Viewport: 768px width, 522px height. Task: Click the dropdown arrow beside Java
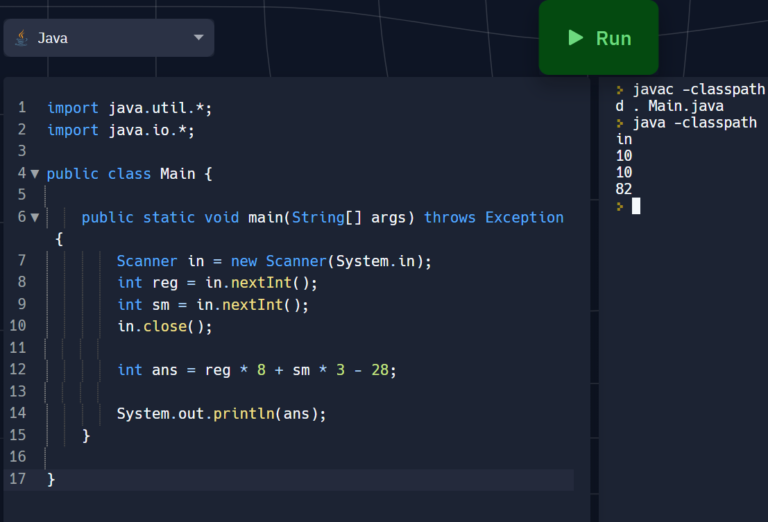click(197, 38)
